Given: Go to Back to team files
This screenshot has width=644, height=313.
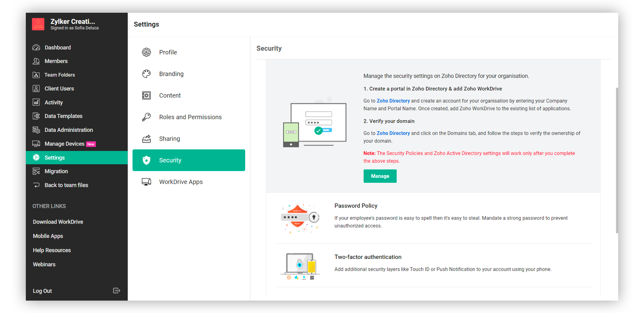Looking at the screenshot, I should coord(66,185).
